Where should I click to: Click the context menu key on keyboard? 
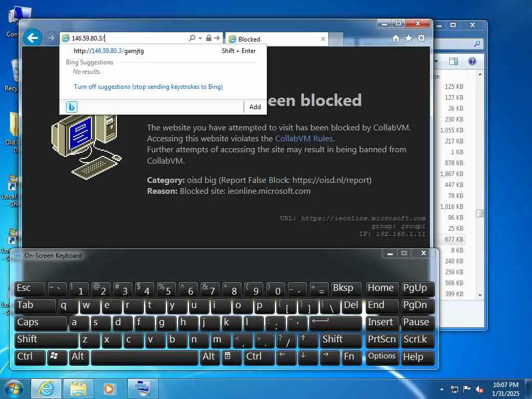pyautogui.click(x=231, y=357)
